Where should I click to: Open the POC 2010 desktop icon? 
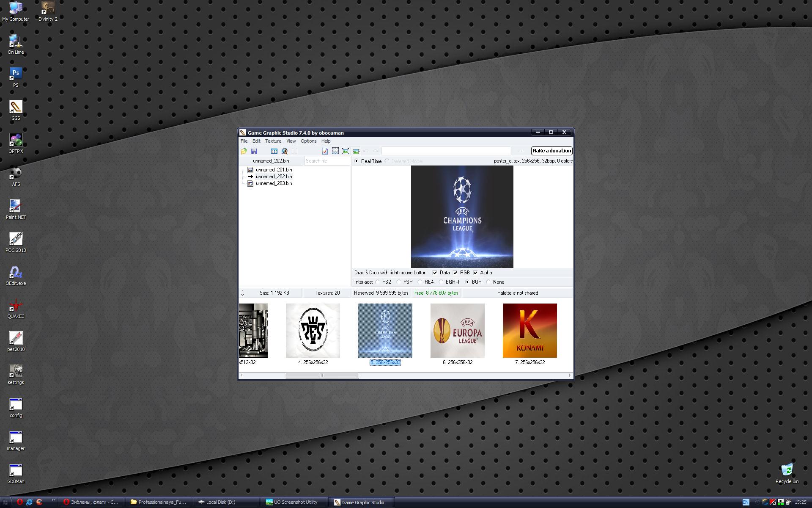click(16, 242)
